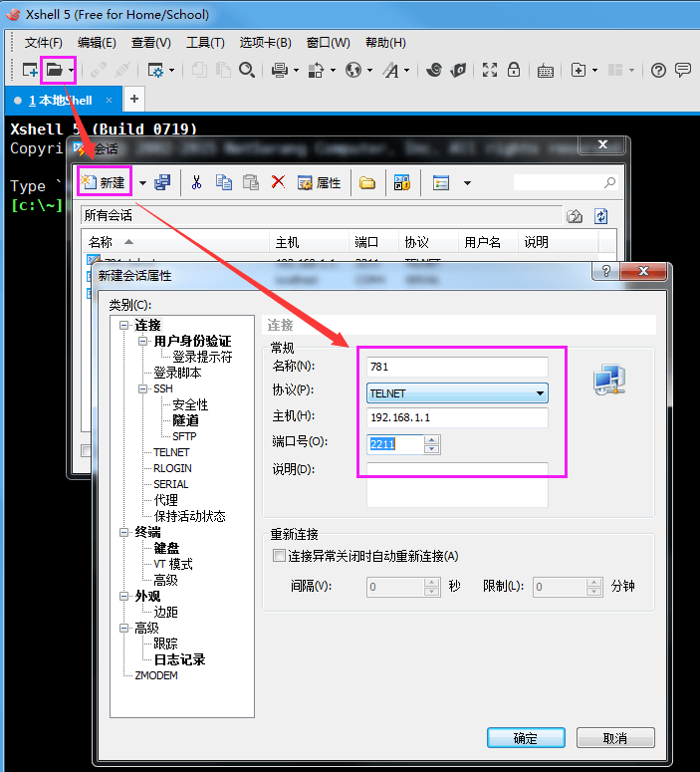Open the 窗口(W) menu
This screenshot has height=772, width=700.
[328, 43]
